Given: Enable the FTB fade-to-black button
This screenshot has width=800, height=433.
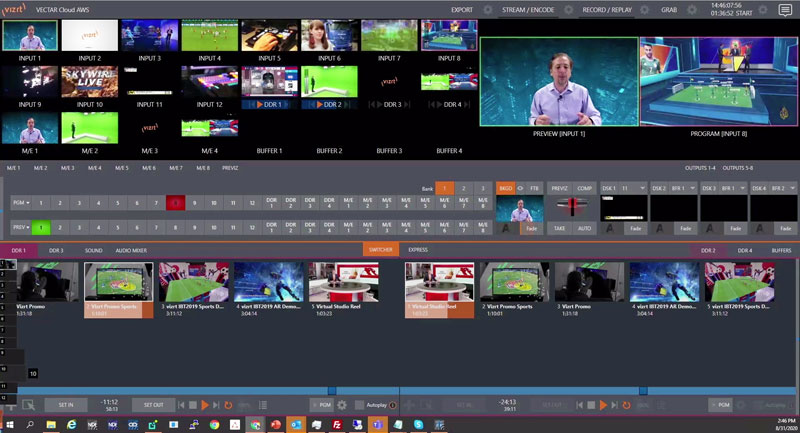Looking at the screenshot, I should 534,188.
